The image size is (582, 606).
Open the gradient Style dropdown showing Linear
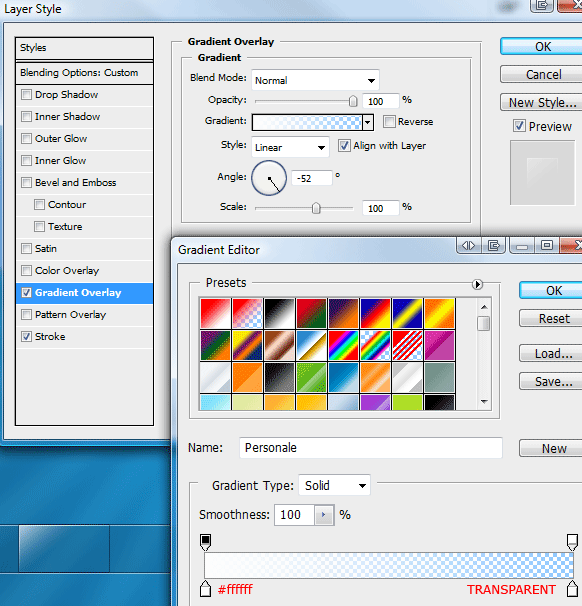290,147
